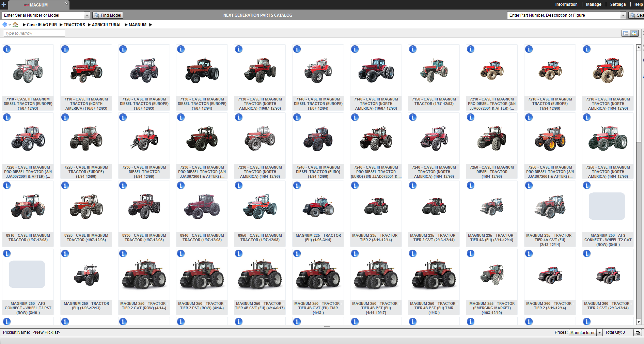
Task: Show info for 8950 Case IH Magnum Tractor
Action: [239, 185]
